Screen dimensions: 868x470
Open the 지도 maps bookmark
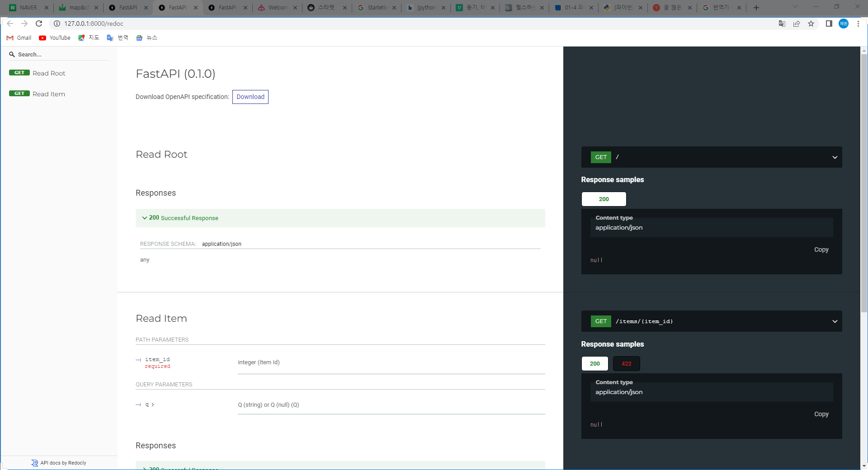tap(89, 38)
